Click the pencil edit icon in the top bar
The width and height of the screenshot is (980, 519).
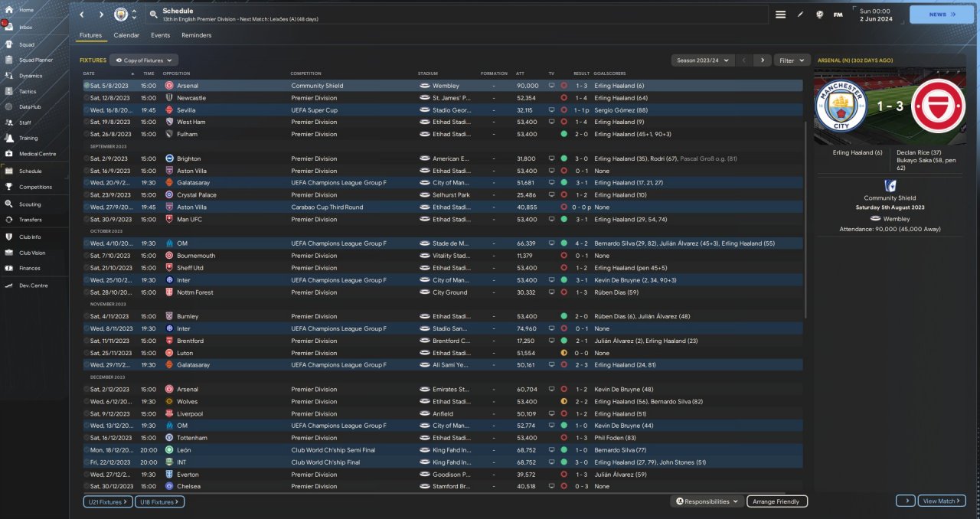click(800, 15)
